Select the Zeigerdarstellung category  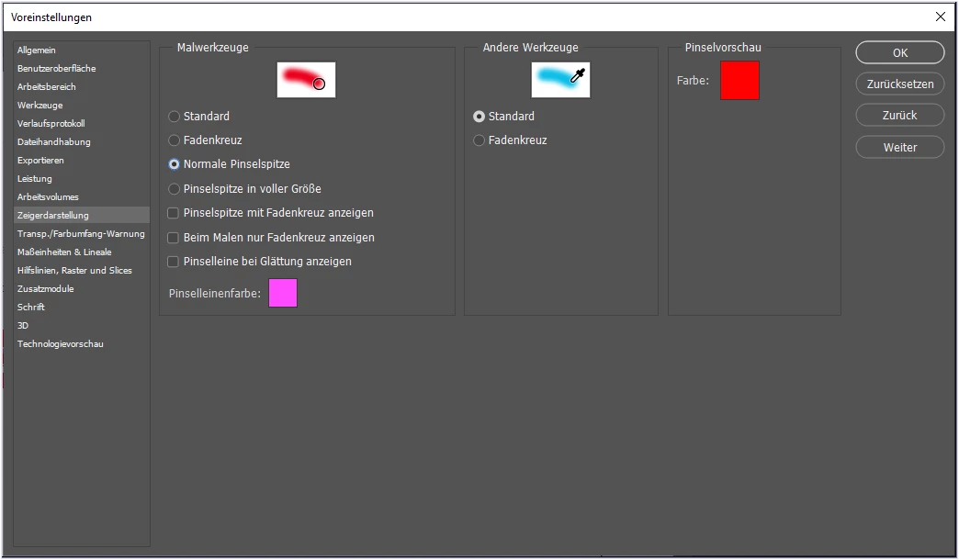click(82, 215)
